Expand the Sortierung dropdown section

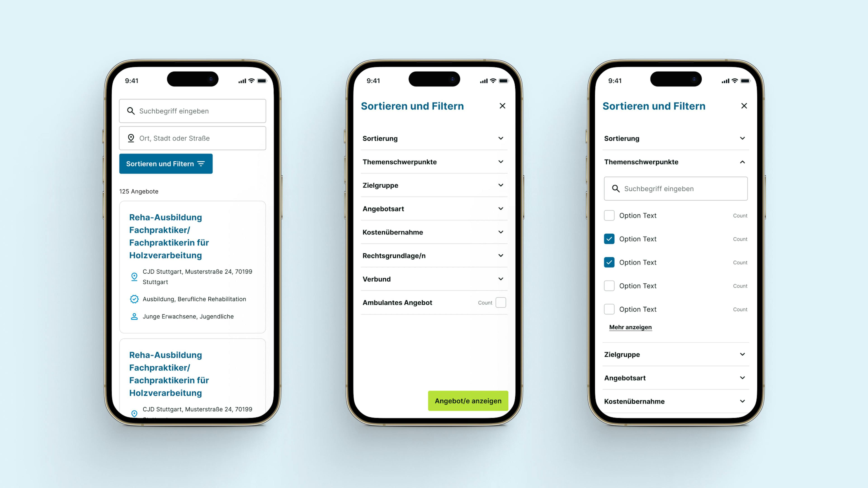(433, 138)
